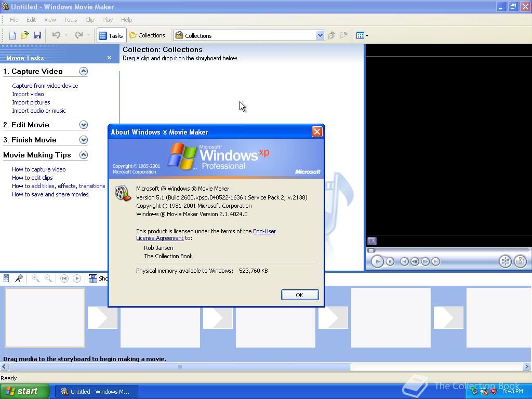Click the Open Project folder icon
532x399 pixels.
25,35
